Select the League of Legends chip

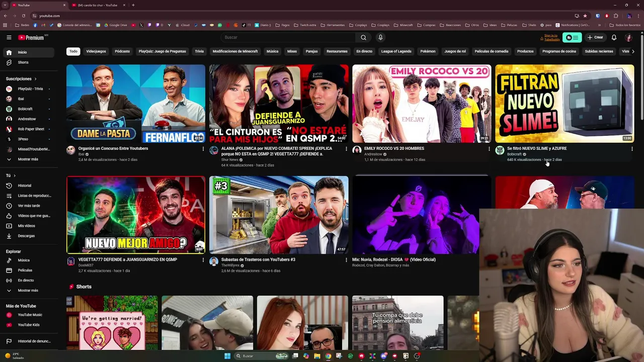point(396,51)
